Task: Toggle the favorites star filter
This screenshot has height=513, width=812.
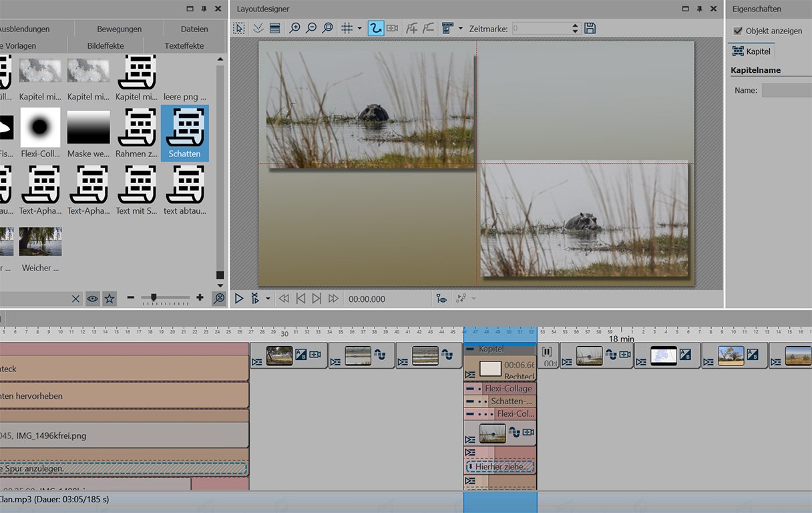Action: 110,299
